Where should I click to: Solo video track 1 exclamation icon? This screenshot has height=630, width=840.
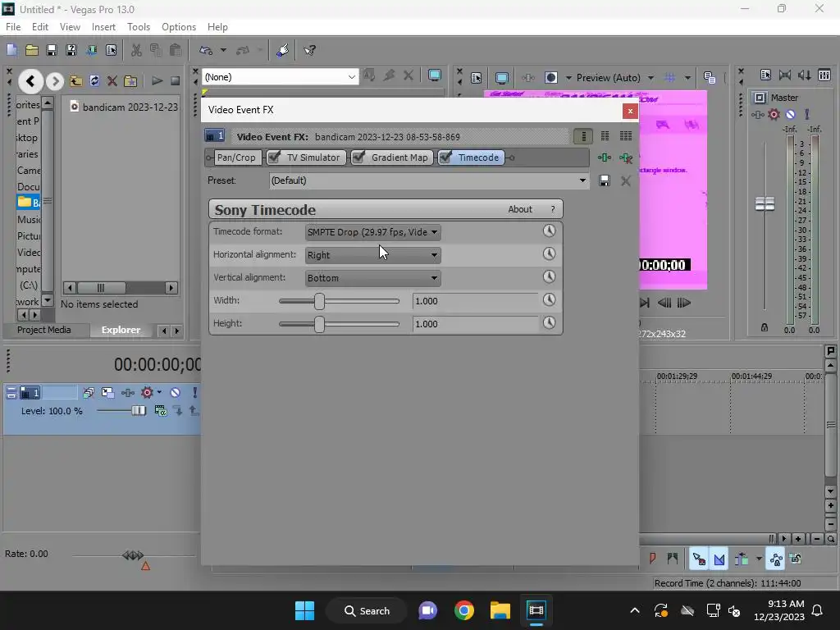[x=194, y=393]
